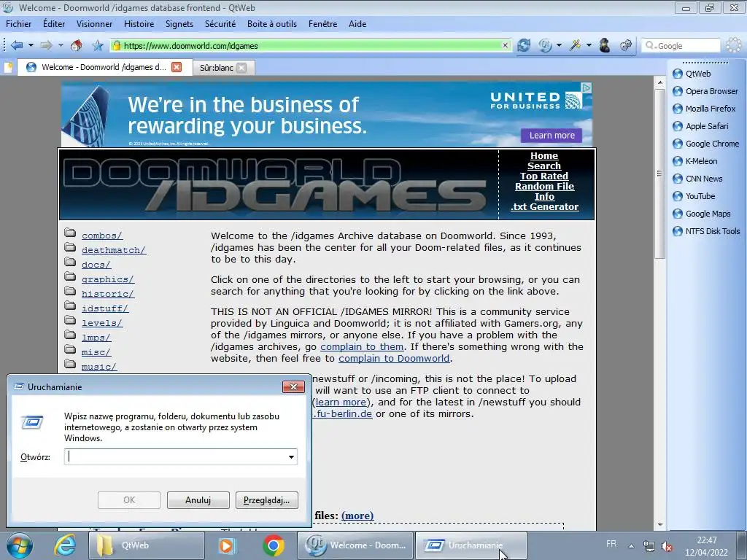747x560 pixels.
Task: Click folder icon beside music/
Action: coord(70,365)
